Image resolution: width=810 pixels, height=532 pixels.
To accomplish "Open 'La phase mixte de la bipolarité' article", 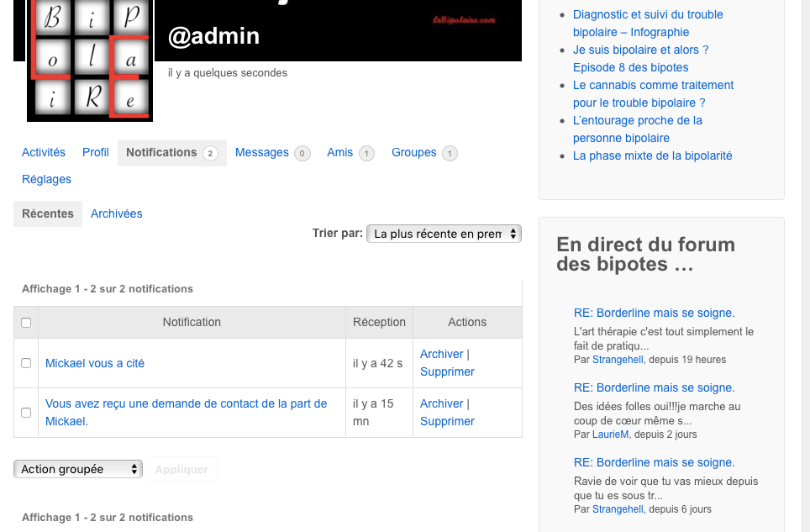I will coord(652,155).
